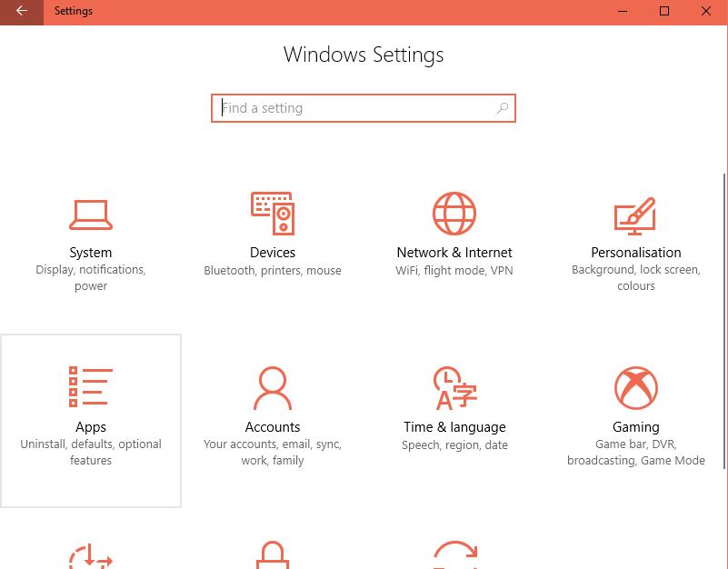The image size is (728, 569).
Task: Click the clock-with-arrows icon at bottom left
Action: coord(91,556)
